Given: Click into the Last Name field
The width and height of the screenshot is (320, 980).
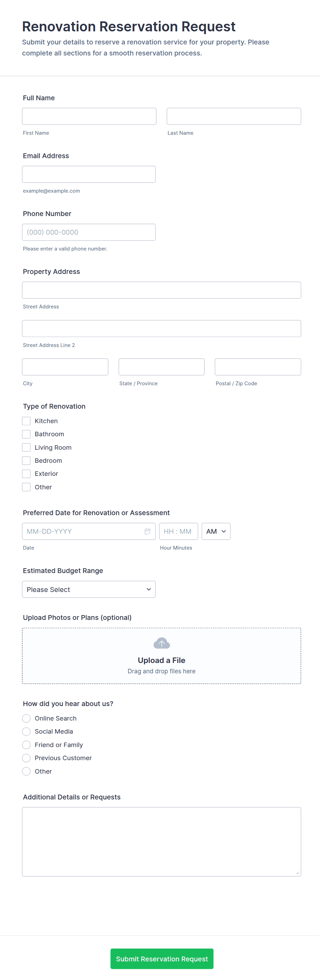Looking at the screenshot, I should (233, 116).
